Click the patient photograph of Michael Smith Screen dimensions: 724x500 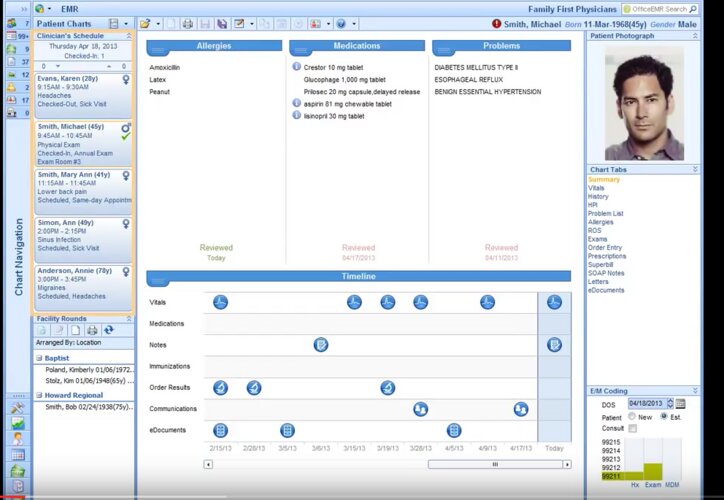(x=643, y=100)
